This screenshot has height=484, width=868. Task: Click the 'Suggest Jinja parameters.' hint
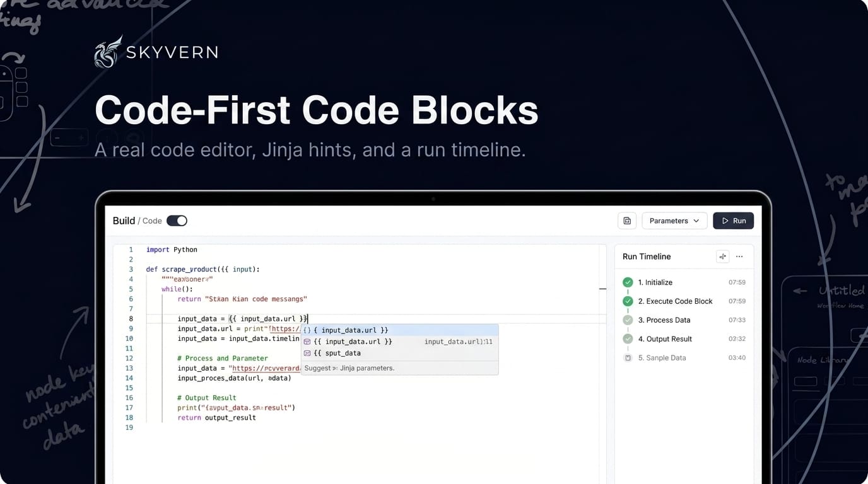(349, 368)
